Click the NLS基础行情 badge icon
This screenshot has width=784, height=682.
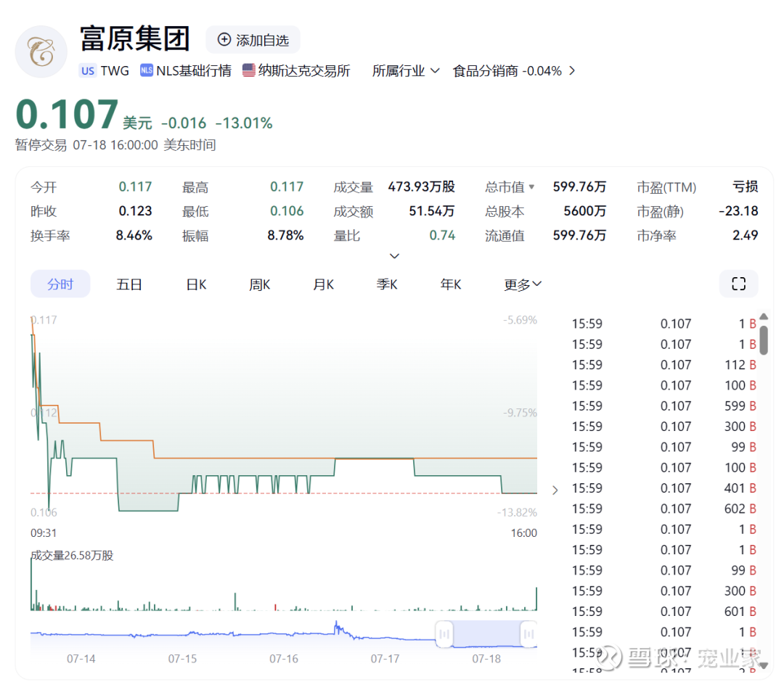(x=147, y=70)
